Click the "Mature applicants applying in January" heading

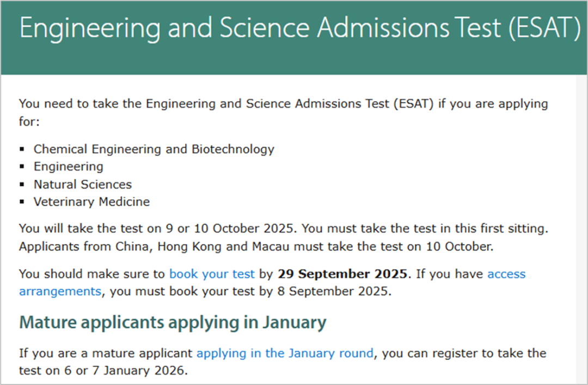pos(173,322)
